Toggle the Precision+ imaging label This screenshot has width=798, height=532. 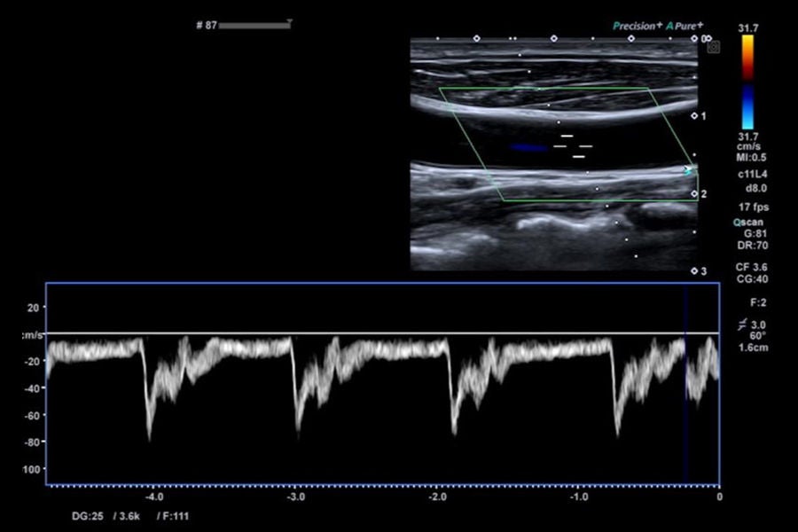(x=638, y=26)
